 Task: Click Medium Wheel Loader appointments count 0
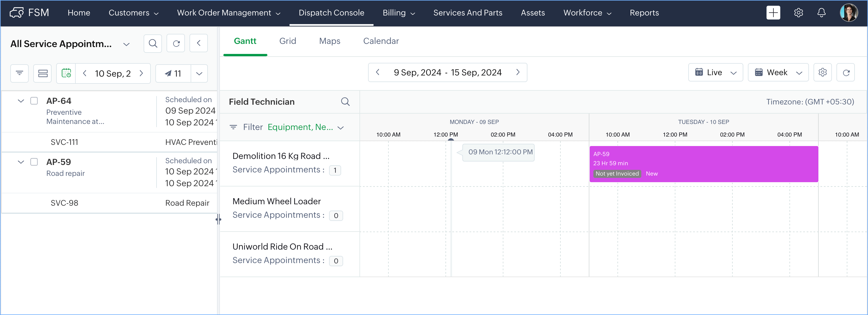(336, 215)
